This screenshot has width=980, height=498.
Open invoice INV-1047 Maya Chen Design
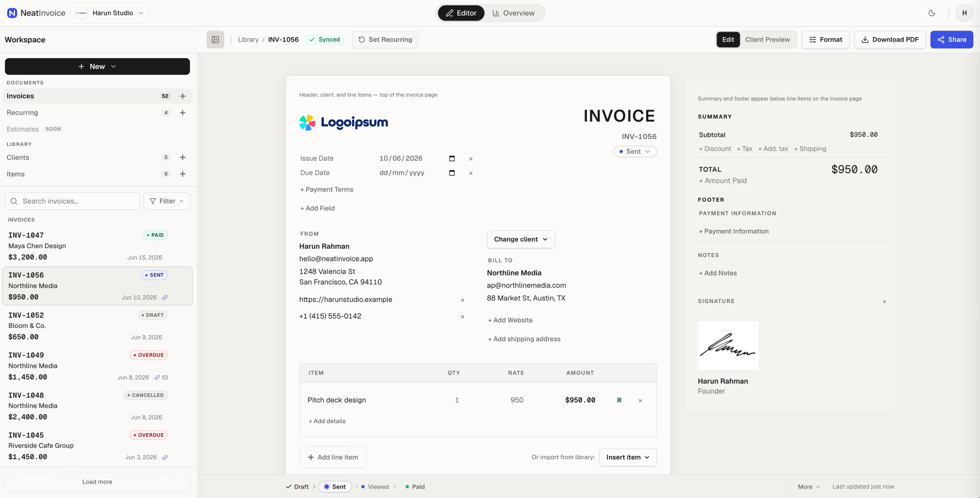(x=97, y=246)
